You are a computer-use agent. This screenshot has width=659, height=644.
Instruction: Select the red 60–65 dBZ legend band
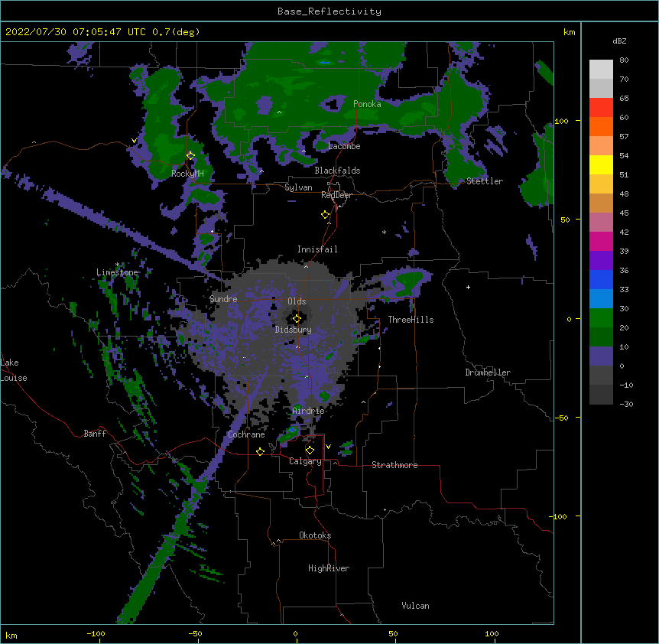601,108
